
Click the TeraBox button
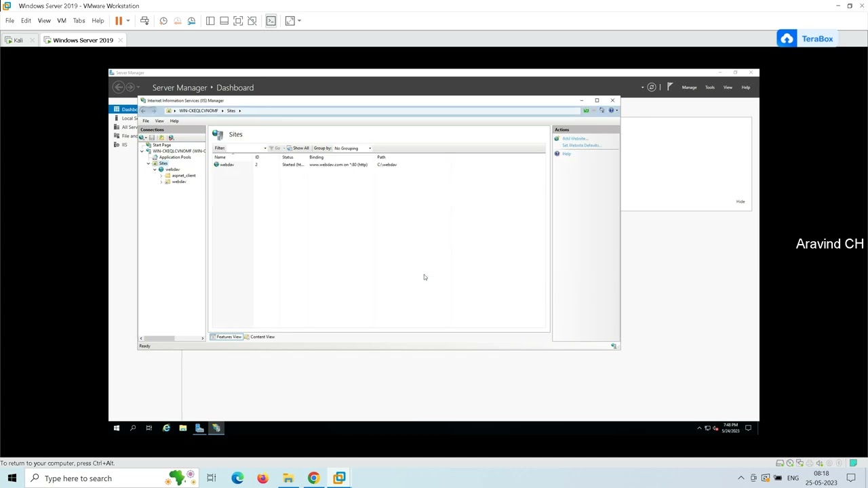pos(806,39)
